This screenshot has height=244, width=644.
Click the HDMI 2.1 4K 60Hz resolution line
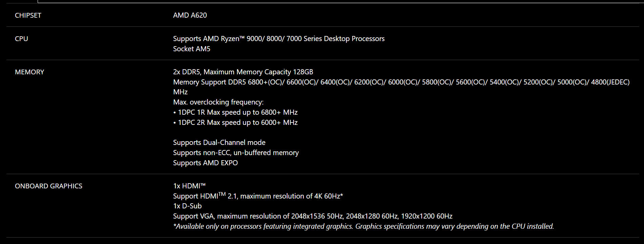(258, 196)
